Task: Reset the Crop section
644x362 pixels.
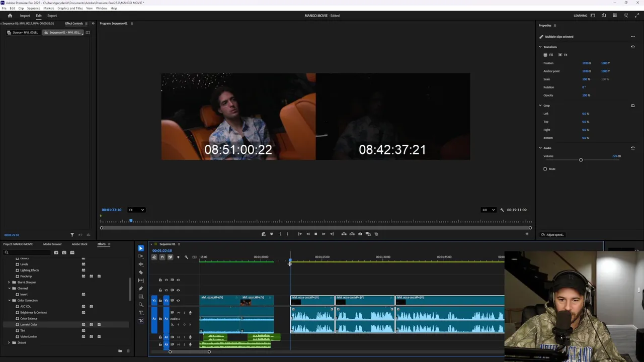Action: click(632, 106)
